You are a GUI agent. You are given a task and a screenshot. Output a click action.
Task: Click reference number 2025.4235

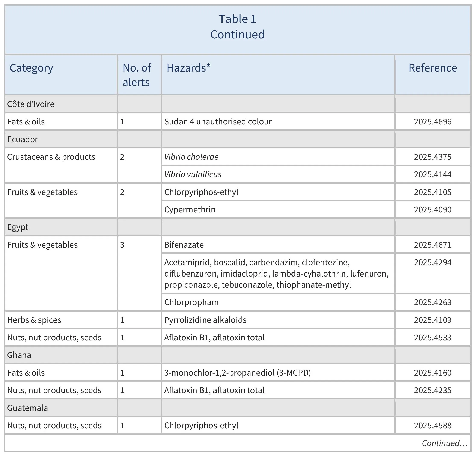coord(432,390)
